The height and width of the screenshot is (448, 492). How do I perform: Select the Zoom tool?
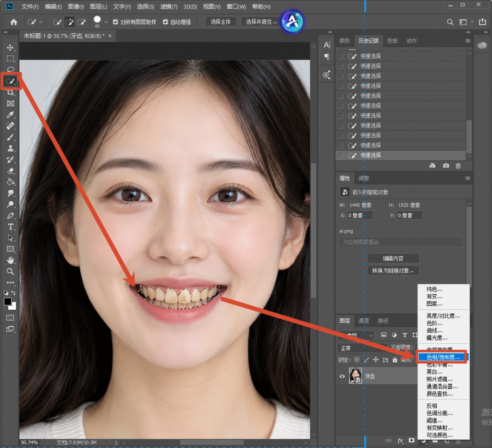pyautogui.click(x=11, y=271)
